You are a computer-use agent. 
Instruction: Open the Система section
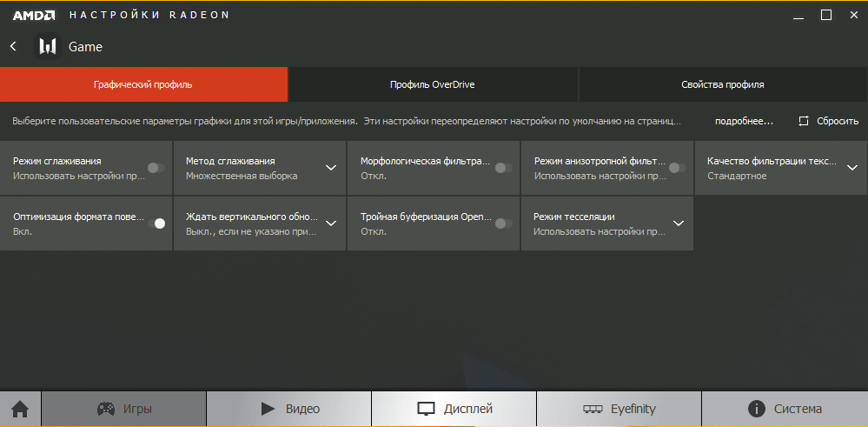[785, 410]
